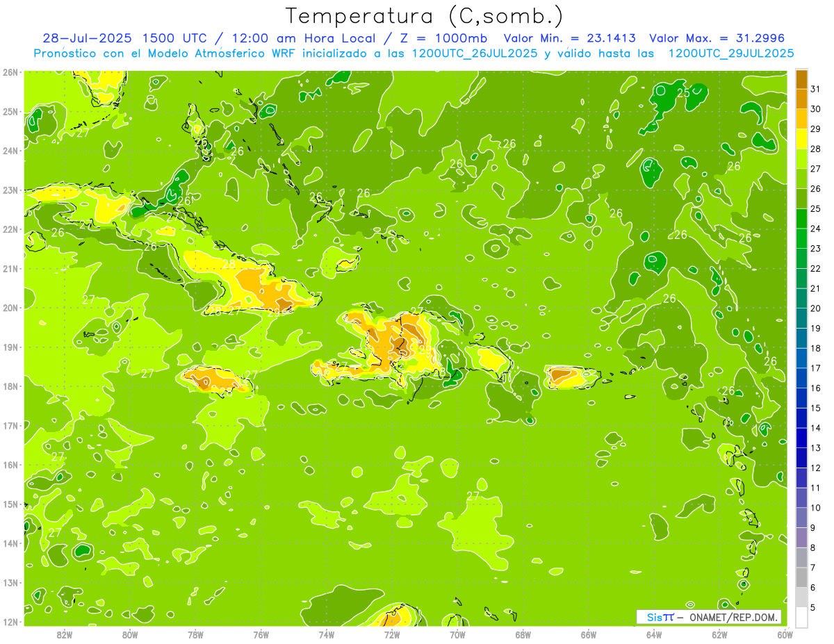834x644 pixels.
Task: Click longitude axis label "68W"
Action: pyautogui.click(x=523, y=634)
